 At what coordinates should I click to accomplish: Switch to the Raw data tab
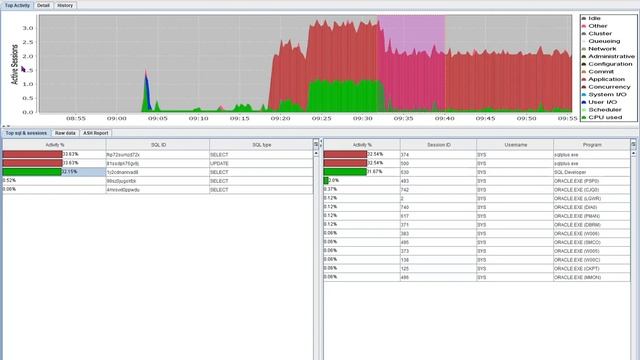point(65,133)
